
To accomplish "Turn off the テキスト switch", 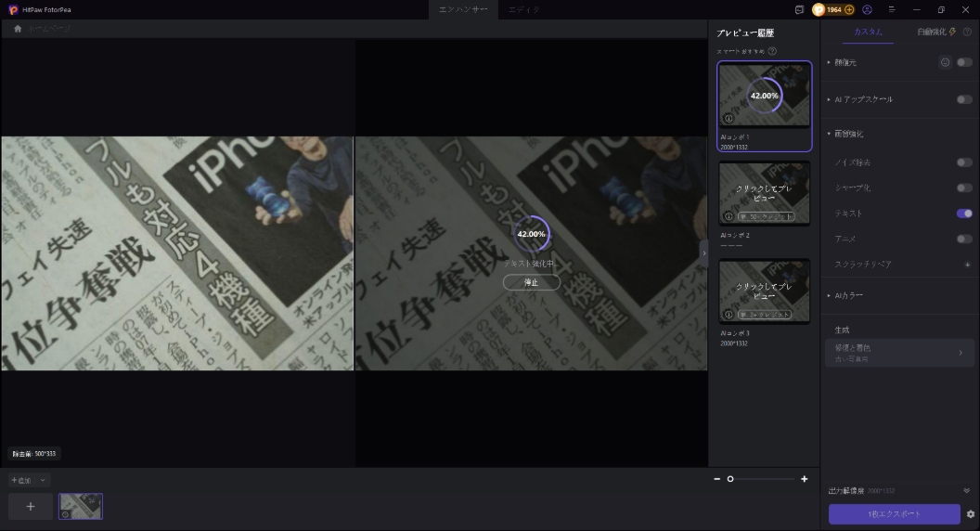I will [x=964, y=214].
